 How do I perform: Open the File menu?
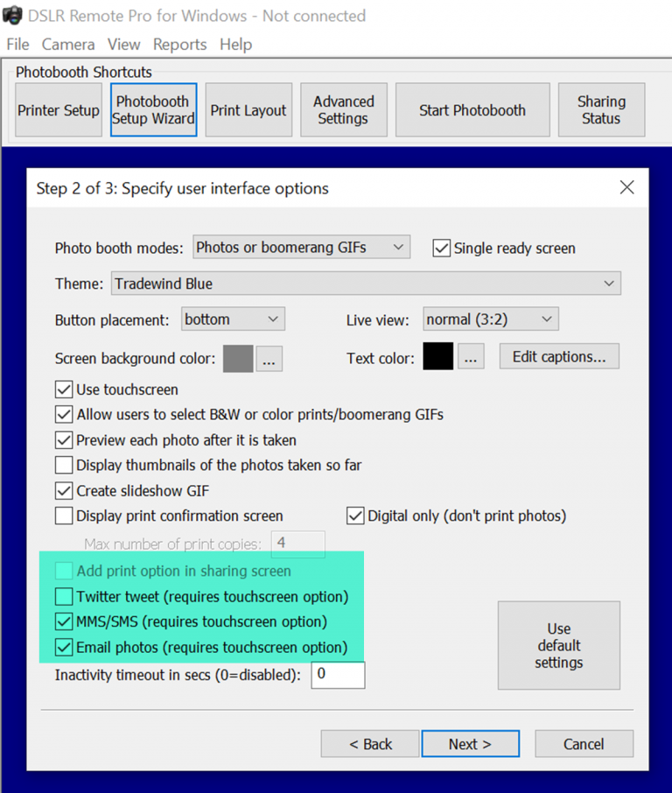pos(17,45)
